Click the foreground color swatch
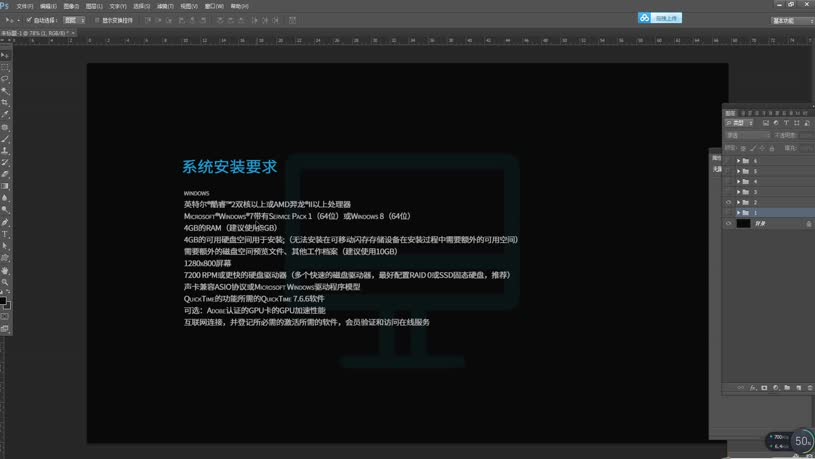Image resolution: width=815 pixels, height=459 pixels. pyautogui.click(x=3, y=300)
